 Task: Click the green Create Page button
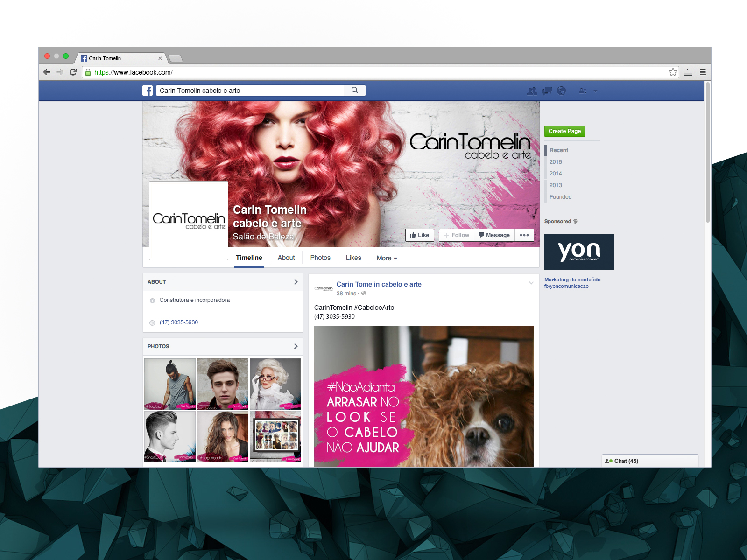point(564,131)
